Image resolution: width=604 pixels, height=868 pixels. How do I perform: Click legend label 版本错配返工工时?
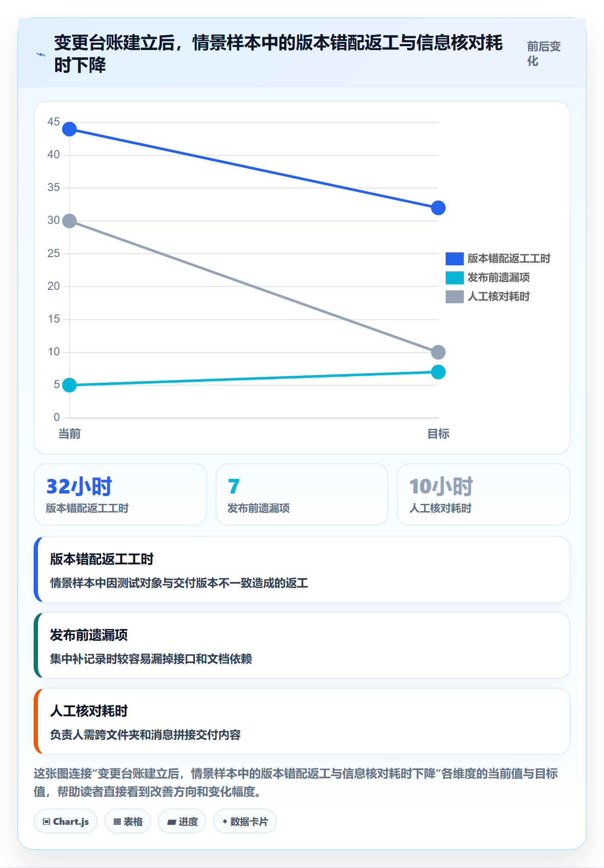[x=509, y=258]
